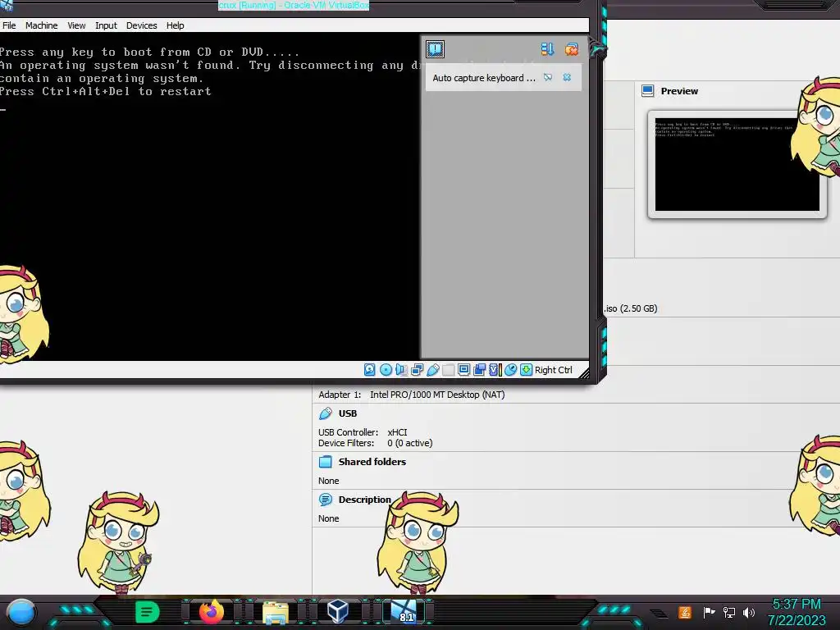Click the Shared folders blue folder icon
Image resolution: width=840 pixels, height=630 pixels.
pyautogui.click(x=325, y=462)
